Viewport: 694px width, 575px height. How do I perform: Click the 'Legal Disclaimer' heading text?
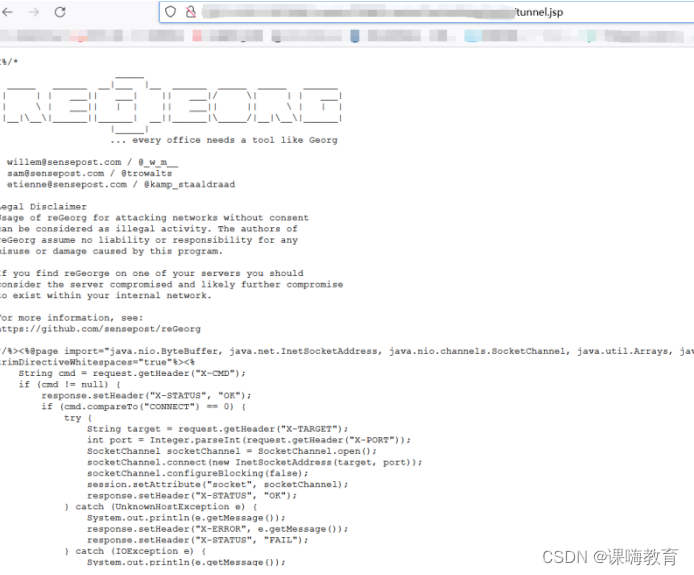pyautogui.click(x=43, y=207)
